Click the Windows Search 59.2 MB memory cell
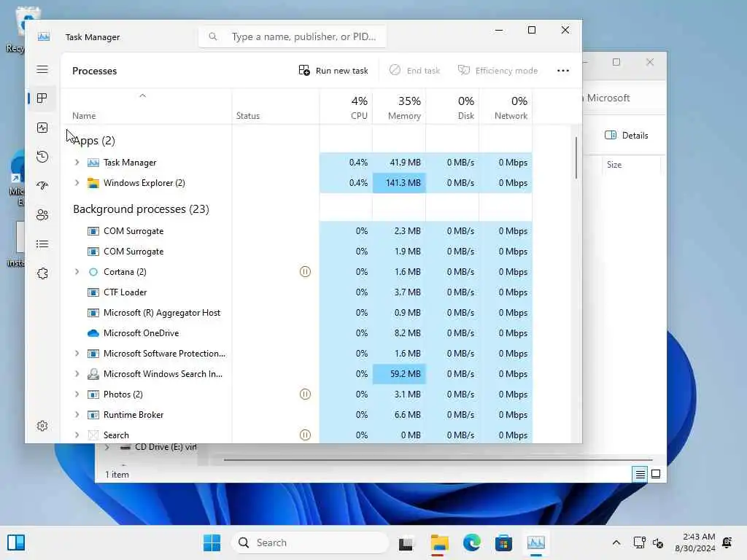The width and height of the screenshot is (747, 560). (x=399, y=374)
